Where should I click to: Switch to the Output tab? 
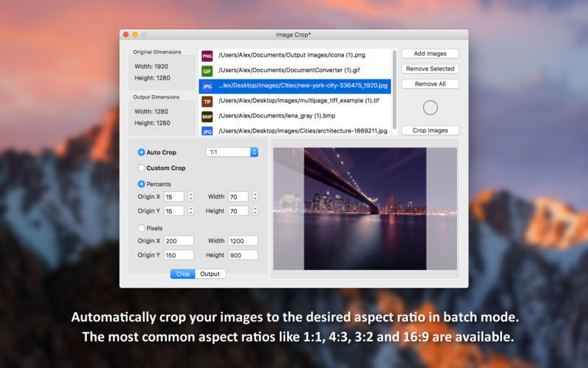[210, 274]
